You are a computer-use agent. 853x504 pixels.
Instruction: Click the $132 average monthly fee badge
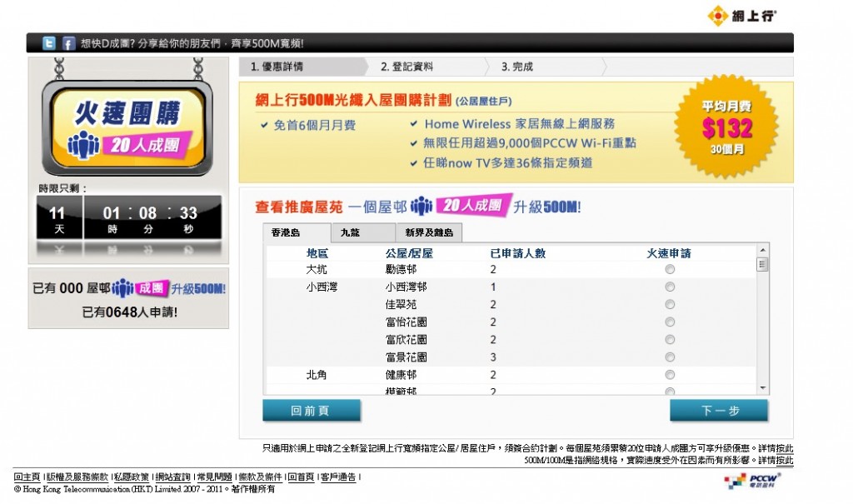point(726,128)
